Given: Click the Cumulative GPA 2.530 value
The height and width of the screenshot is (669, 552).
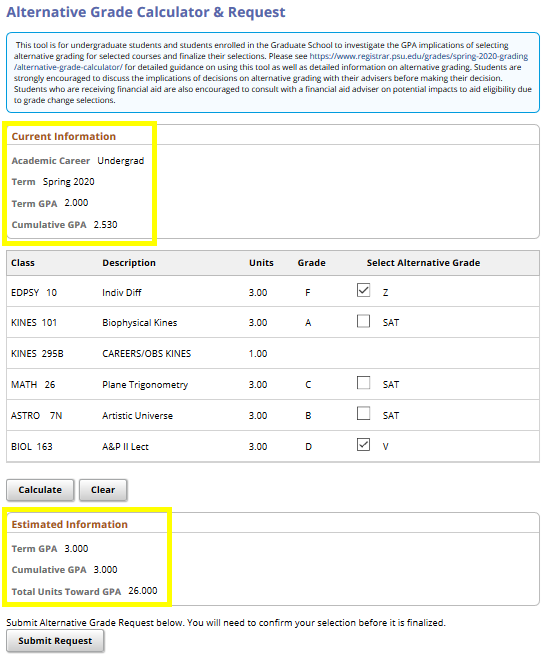Looking at the screenshot, I should click(105, 225).
